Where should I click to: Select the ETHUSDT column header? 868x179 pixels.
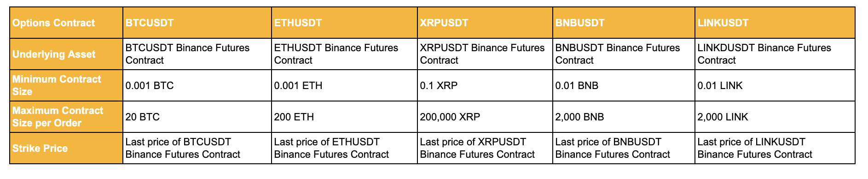(345, 23)
